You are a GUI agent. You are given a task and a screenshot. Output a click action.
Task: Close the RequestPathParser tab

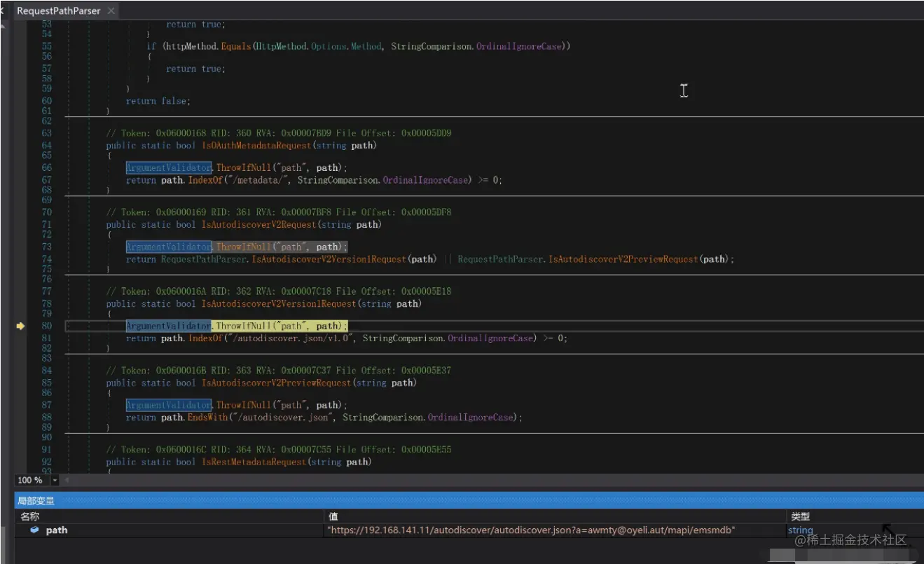[x=111, y=11]
